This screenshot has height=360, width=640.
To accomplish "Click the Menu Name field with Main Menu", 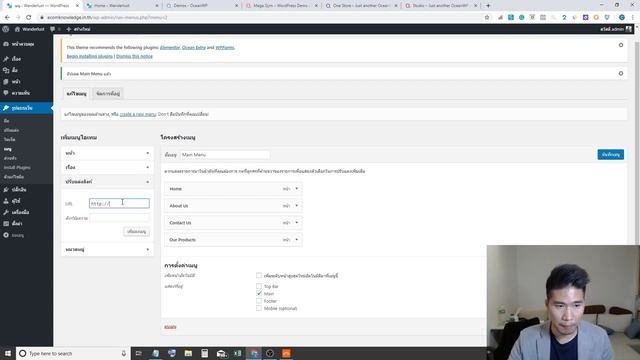I will click(224, 155).
